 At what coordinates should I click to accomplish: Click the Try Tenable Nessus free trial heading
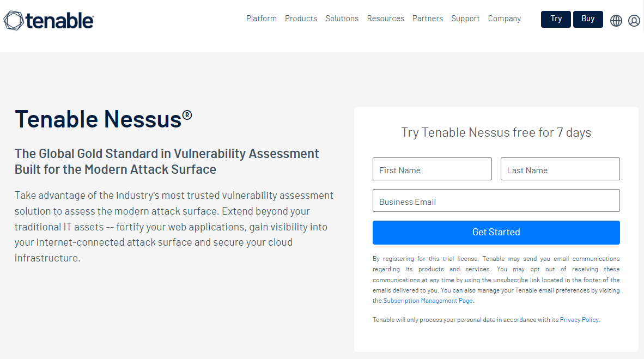pos(496,132)
